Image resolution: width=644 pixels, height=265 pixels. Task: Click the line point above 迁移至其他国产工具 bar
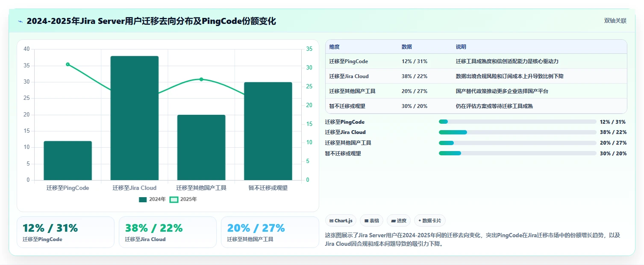click(x=201, y=79)
